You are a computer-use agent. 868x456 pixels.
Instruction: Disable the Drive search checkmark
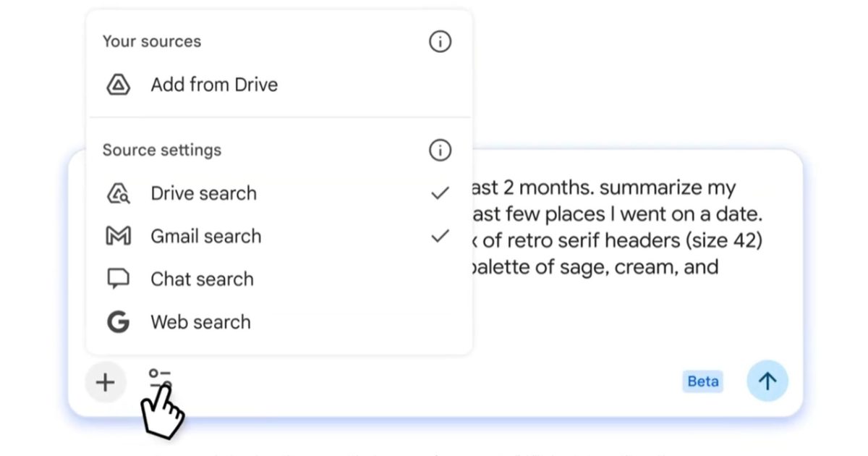click(440, 193)
